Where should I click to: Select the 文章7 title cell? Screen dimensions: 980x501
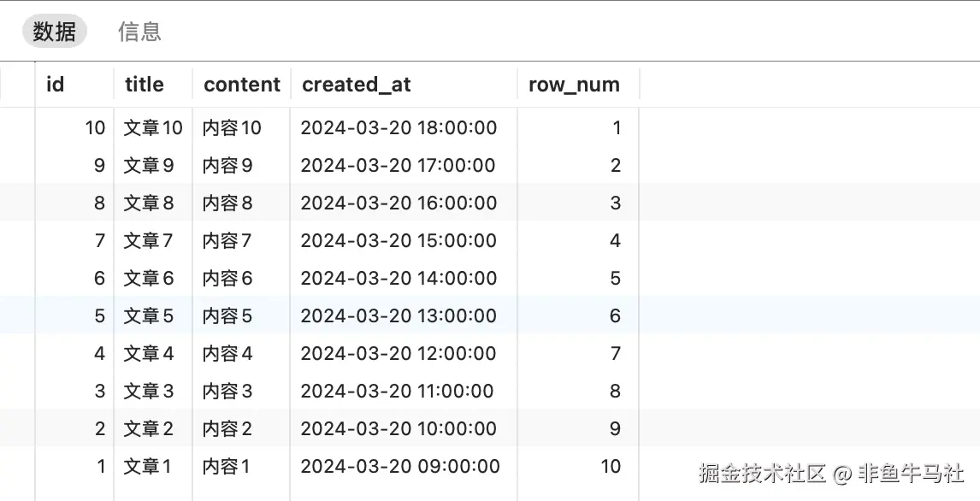(149, 241)
